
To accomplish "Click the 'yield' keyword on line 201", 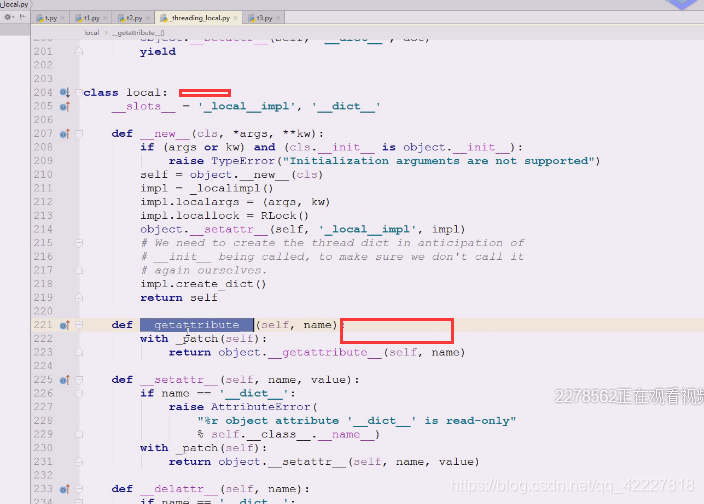I will [x=158, y=52].
